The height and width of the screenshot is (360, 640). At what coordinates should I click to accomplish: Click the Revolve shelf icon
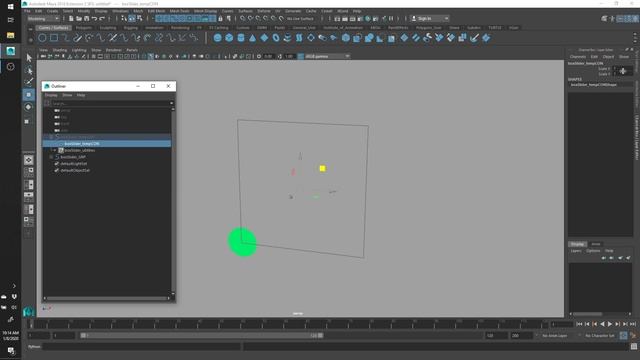pyautogui.click(x=287, y=38)
